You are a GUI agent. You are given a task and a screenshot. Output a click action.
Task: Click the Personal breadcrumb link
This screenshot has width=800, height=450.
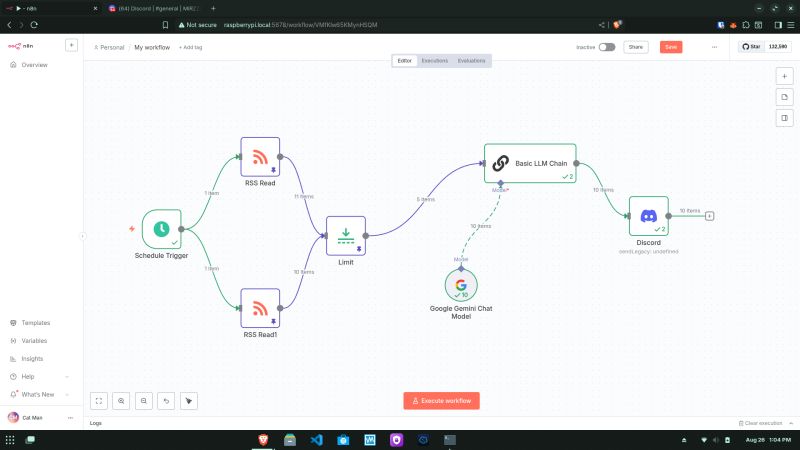(x=109, y=47)
